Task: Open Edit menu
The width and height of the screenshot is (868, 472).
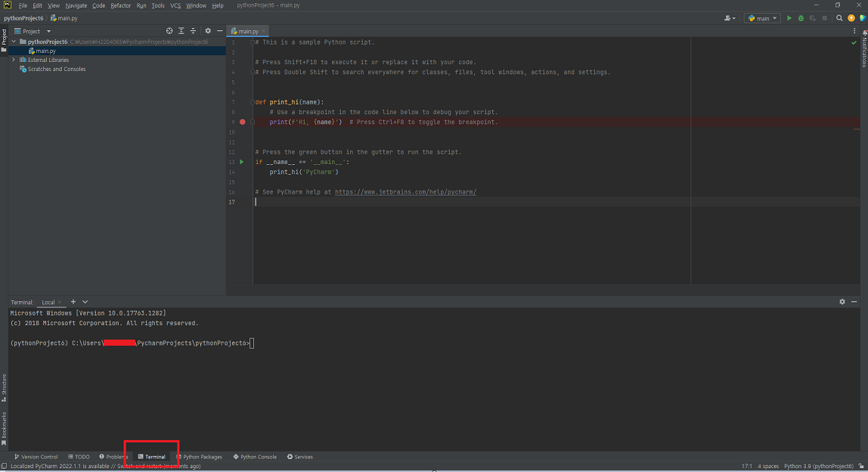Action: (37, 5)
